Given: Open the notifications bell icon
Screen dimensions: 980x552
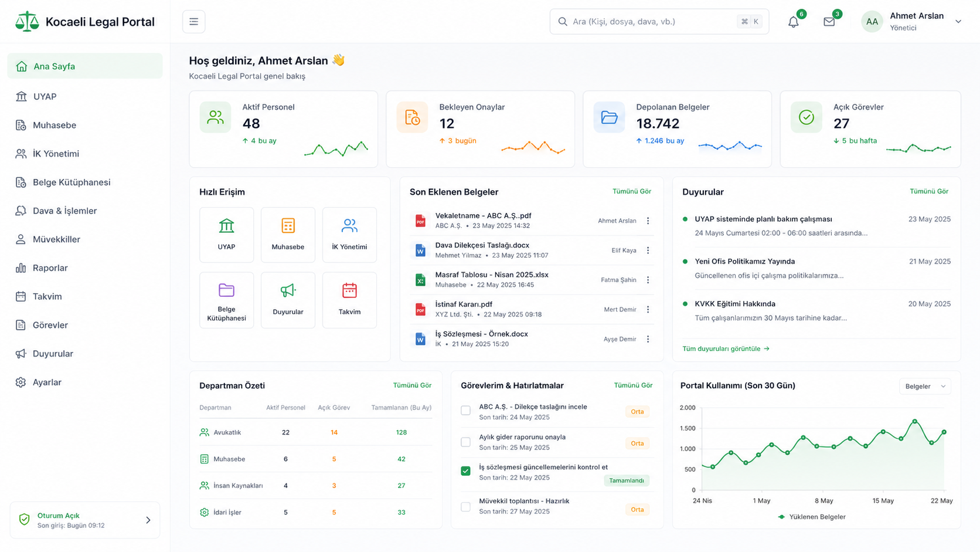Looking at the screenshot, I should pos(793,22).
